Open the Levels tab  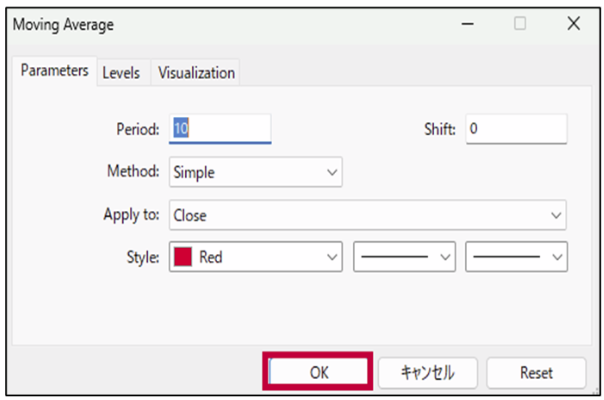pyautogui.click(x=121, y=73)
